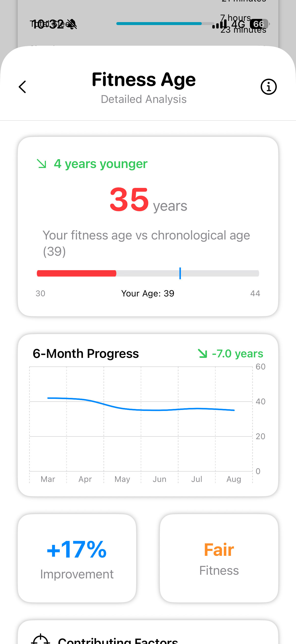Tap the large red 35 years value
This screenshot has width=296, height=644.
(129, 199)
